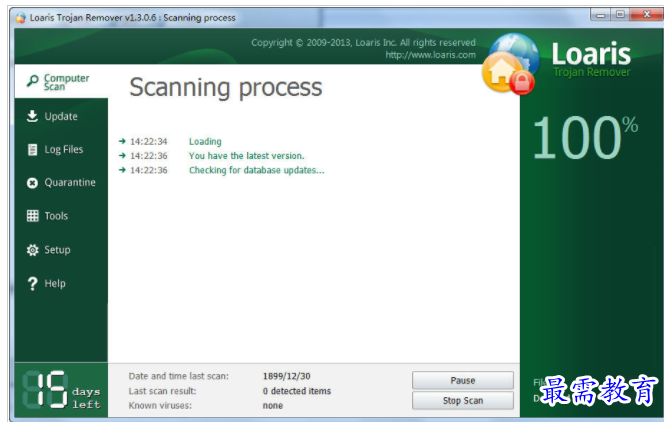Image resolution: width=664 pixels, height=422 pixels.
Task: Open the Log Files section
Action: (61, 149)
